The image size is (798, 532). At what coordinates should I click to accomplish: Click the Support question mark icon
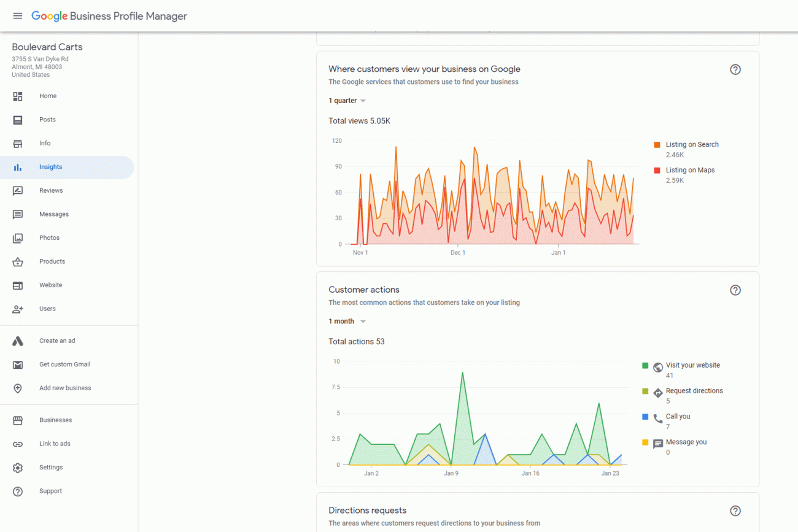click(x=18, y=492)
